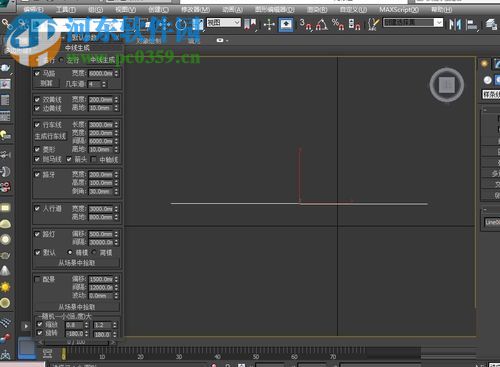Open the 视图 reference coordinate dropdown
500x367 pixels.
point(224,23)
